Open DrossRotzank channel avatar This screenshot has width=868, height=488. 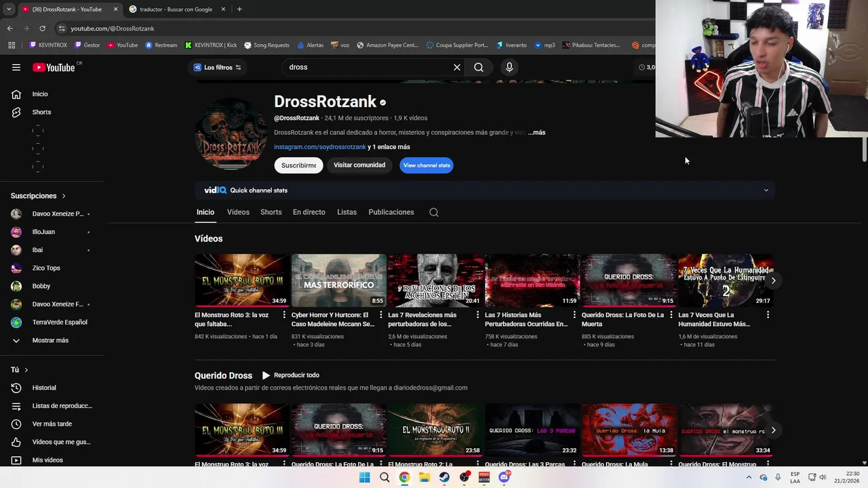pos(231,134)
